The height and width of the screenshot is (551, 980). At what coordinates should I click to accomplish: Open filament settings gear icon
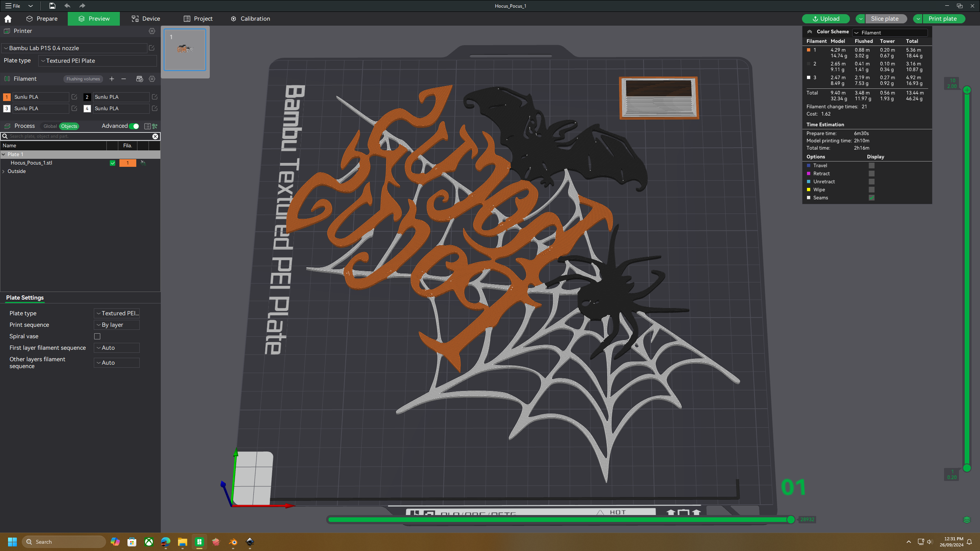[x=152, y=79]
